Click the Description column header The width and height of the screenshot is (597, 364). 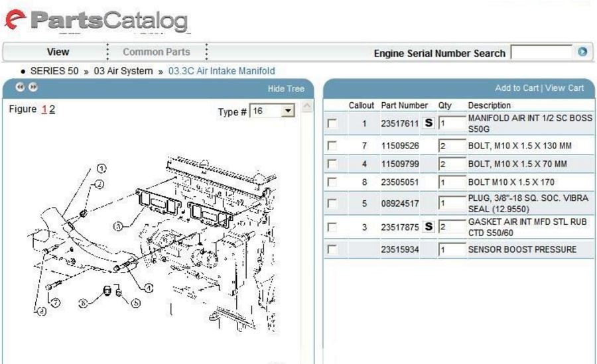click(x=490, y=105)
